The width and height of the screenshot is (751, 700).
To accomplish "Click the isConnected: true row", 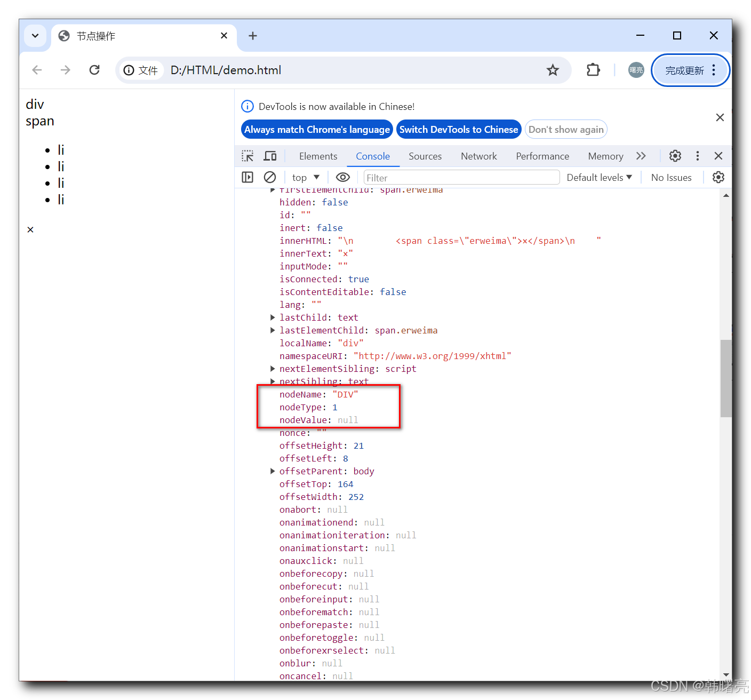I will pyautogui.click(x=324, y=279).
